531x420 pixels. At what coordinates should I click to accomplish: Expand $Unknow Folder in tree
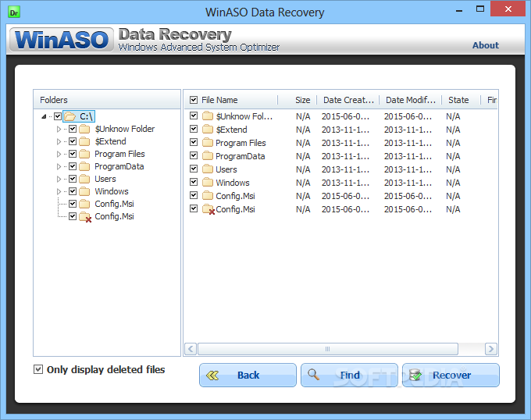click(59, 129)
